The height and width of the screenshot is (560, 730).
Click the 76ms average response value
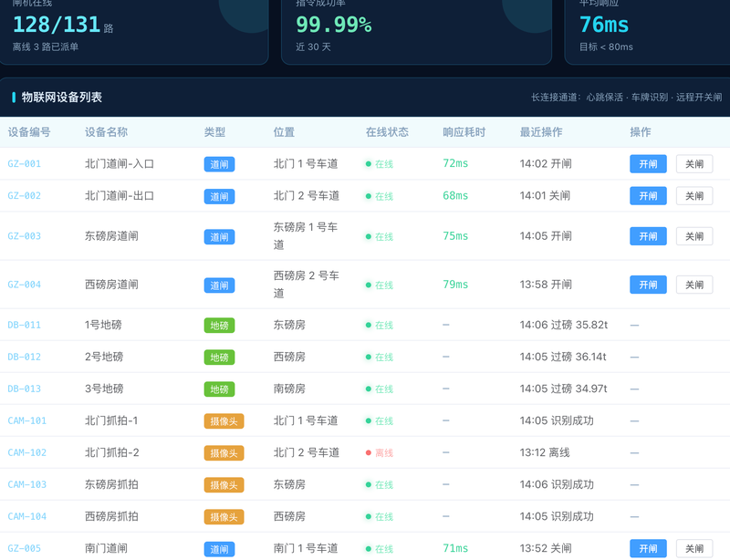pyautogui.click(x=604, y=25)
